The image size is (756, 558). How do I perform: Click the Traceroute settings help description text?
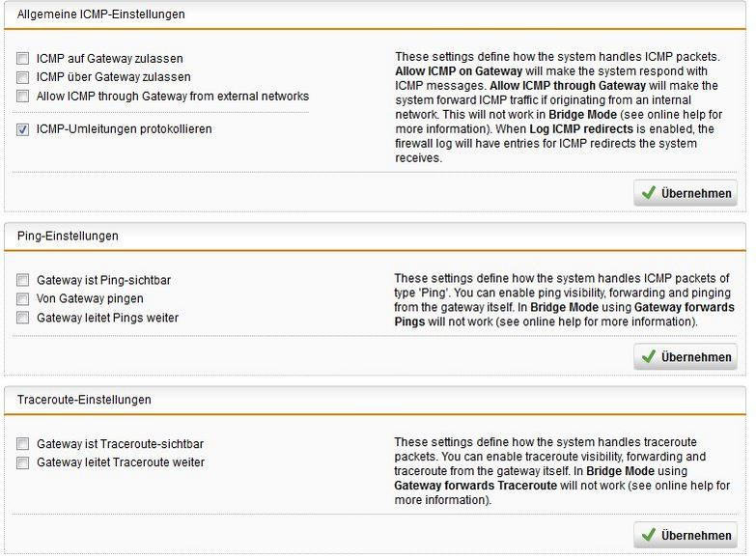click(562, 471)
